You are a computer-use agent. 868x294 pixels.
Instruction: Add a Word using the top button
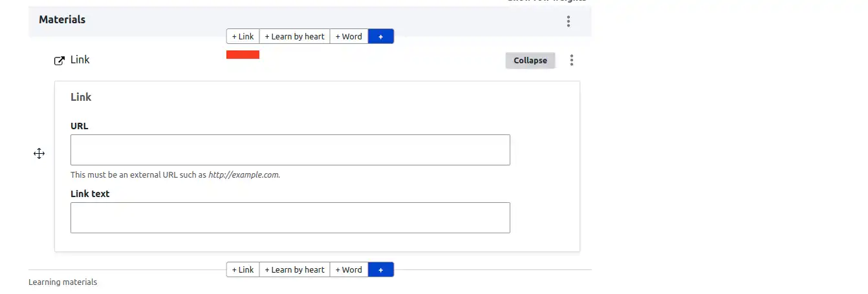click(349, 37)
